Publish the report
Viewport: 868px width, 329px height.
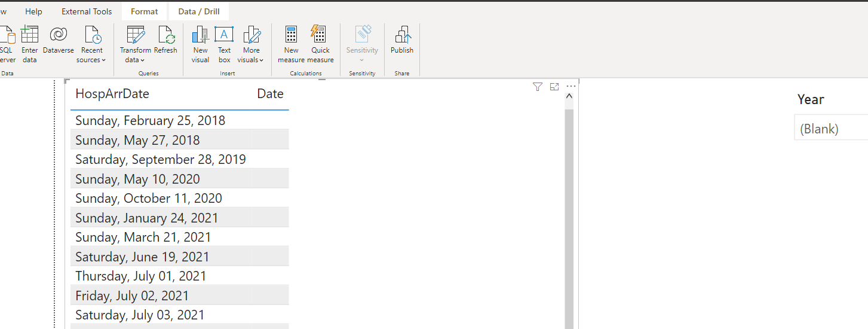[x=402, y=41]
